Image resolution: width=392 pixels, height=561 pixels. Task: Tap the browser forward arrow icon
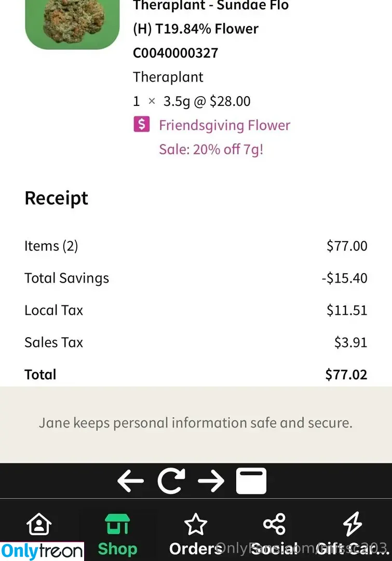pos(211,481)
